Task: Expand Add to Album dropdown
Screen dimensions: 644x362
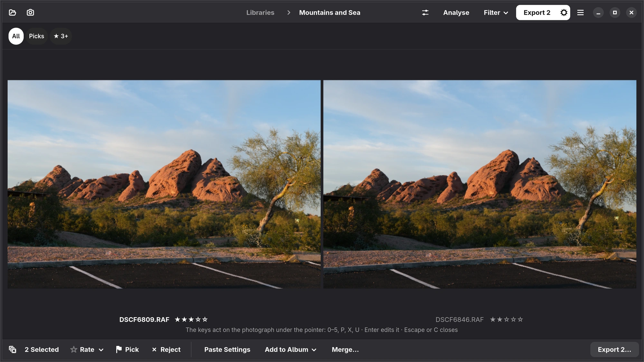Action: (290, 349)
